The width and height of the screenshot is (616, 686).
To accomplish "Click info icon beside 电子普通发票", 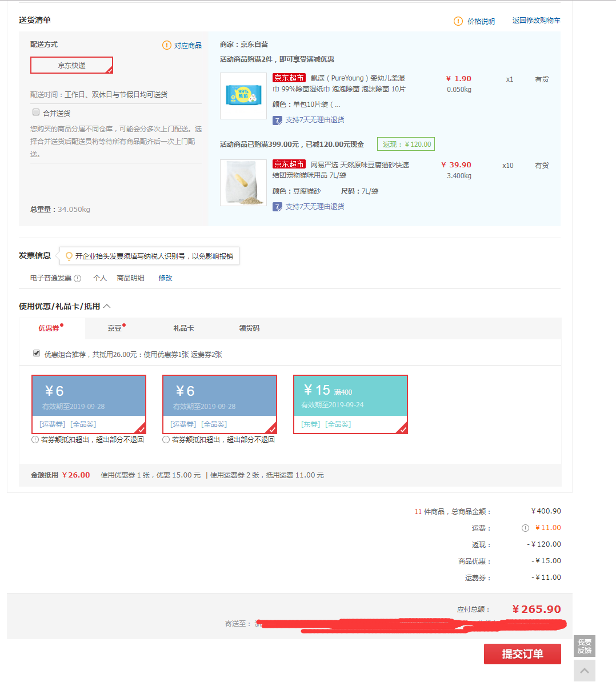I will click(78, 278).
